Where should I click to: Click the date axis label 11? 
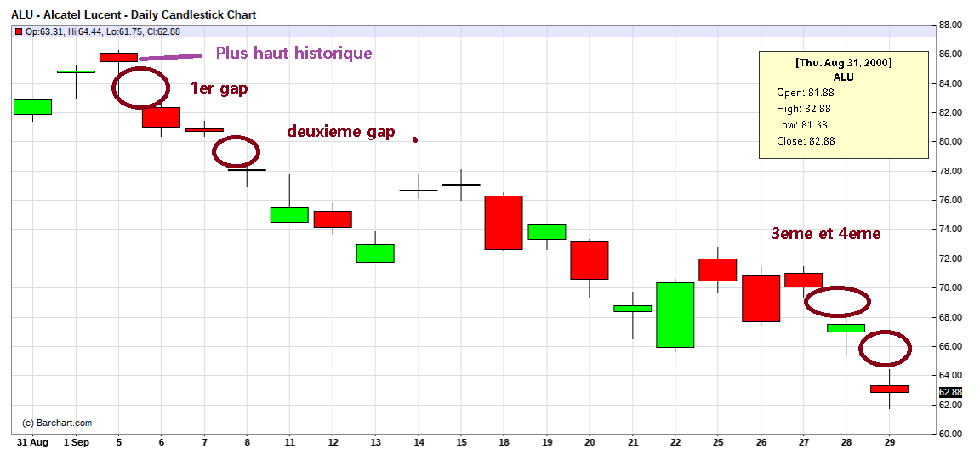click(289, 443)
